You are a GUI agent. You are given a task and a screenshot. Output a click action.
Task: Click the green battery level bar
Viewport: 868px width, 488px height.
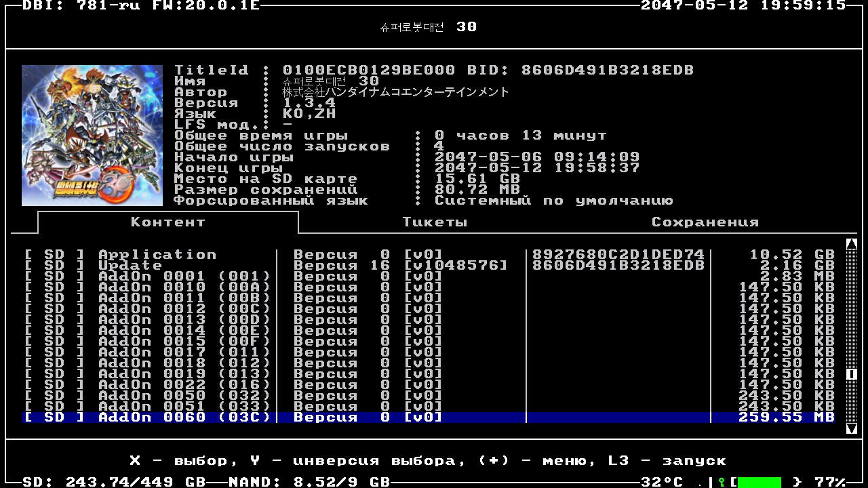tap(759, 482)
